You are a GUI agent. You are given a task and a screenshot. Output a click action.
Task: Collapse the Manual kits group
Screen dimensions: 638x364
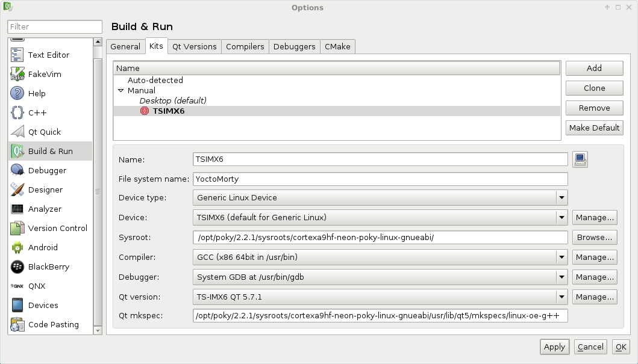coord(121,91)
